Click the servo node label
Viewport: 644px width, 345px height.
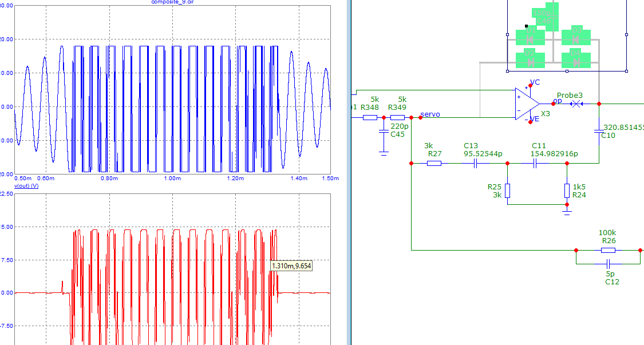pos(430,114)
